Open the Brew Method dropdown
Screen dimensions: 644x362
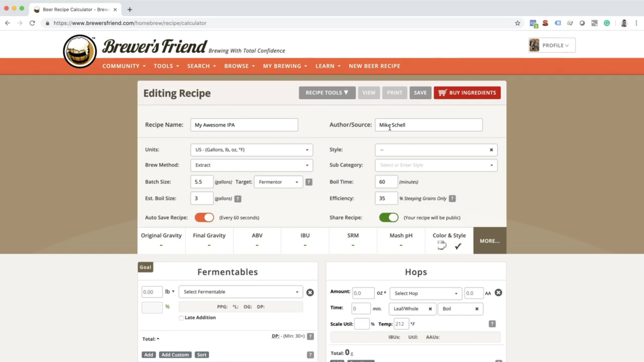tap(252, 165)
